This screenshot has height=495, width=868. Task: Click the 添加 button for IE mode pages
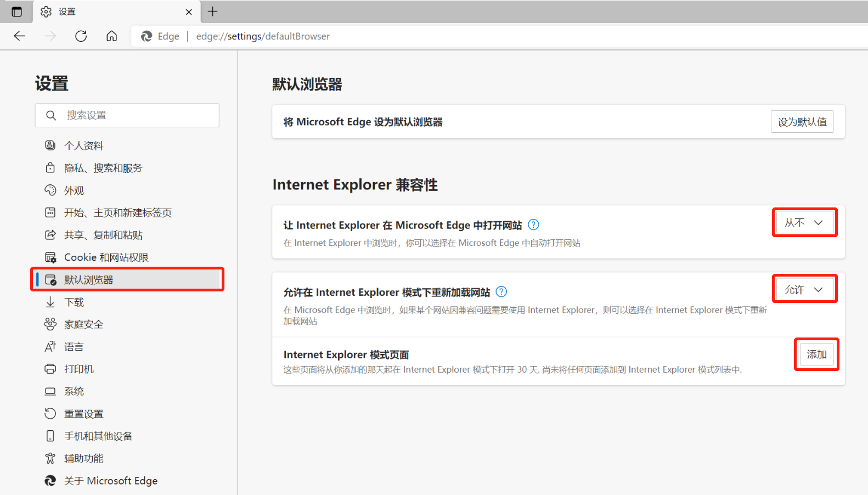click(x=816, y=355)
